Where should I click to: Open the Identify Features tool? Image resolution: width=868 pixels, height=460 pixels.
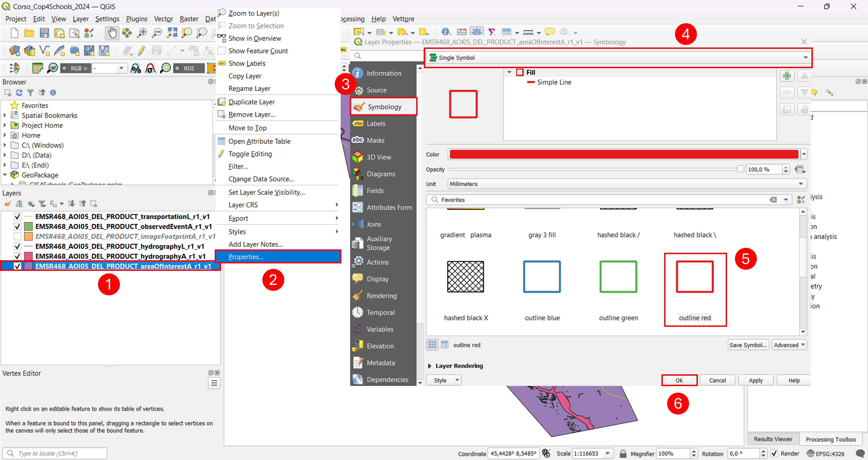[x=446, y=32]
